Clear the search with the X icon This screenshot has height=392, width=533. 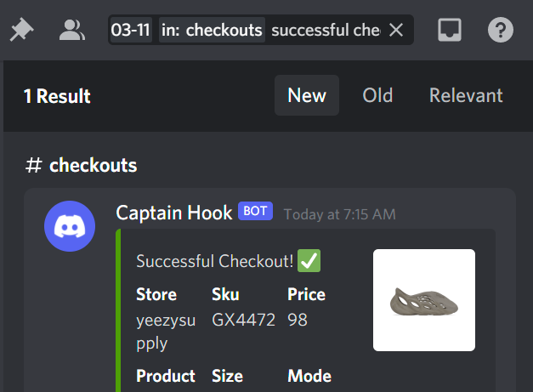pyautogui.click(x=396, y=30)
